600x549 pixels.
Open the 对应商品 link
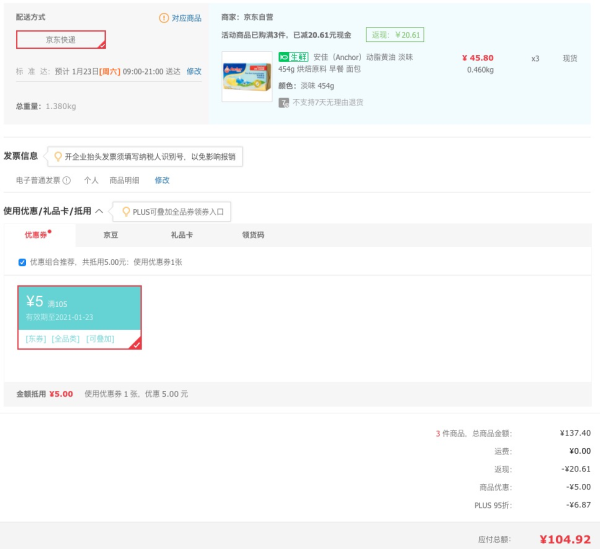tap(186, 18)
